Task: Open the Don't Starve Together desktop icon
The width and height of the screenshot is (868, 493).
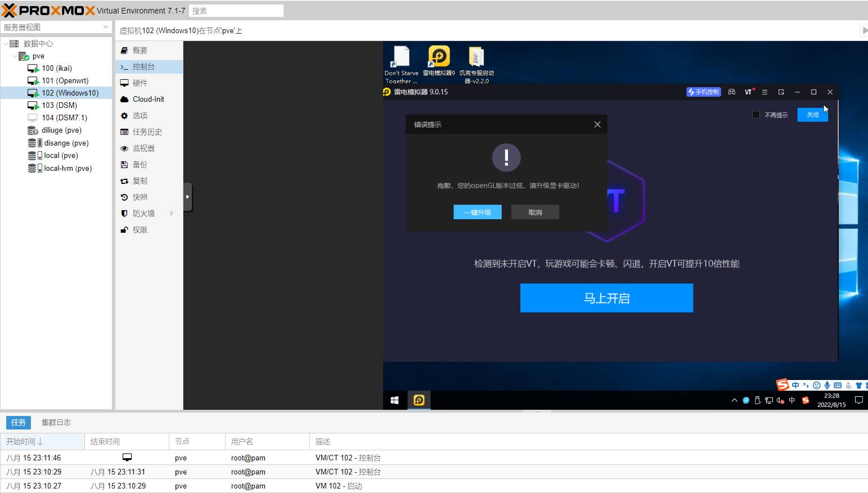Action: pyautogui.click(x=401, y=57)
